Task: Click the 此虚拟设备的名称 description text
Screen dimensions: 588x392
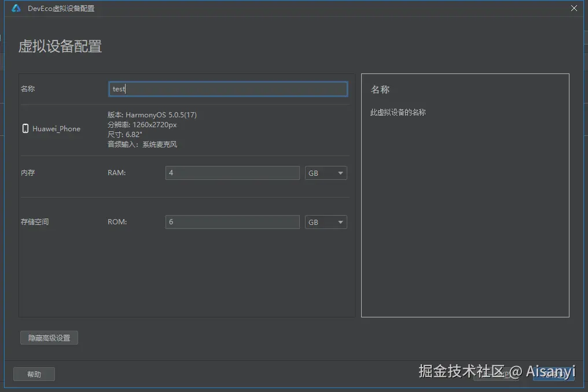Action: point(398,112)
